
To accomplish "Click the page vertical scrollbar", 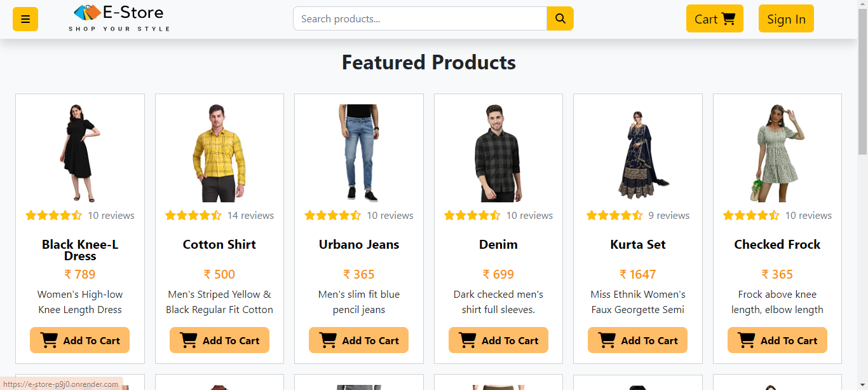I will point(862,195).
